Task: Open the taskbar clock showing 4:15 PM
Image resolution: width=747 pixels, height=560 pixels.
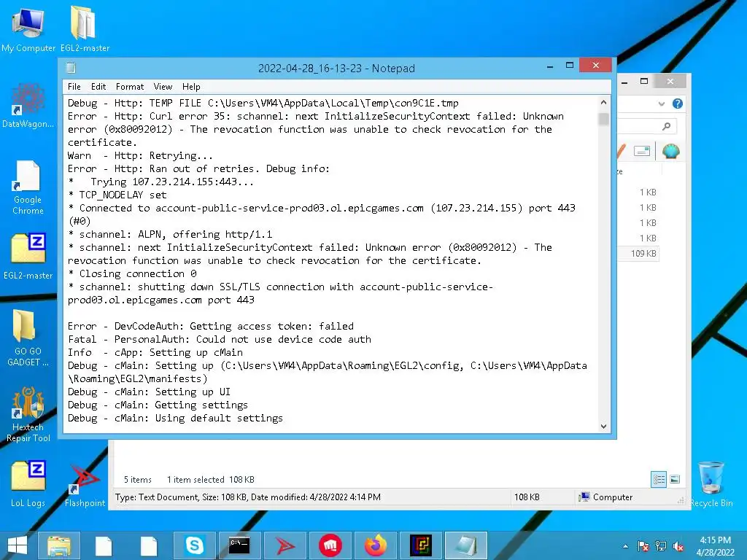Action: (x=715, y=546)
